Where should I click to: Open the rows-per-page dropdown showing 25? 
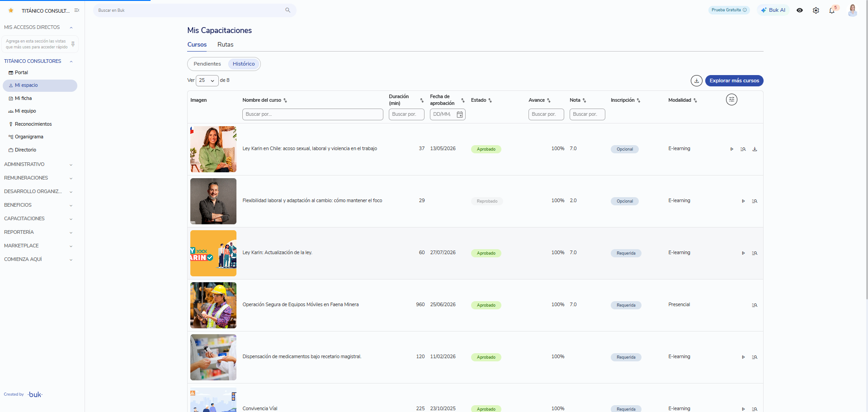[207, 81]
